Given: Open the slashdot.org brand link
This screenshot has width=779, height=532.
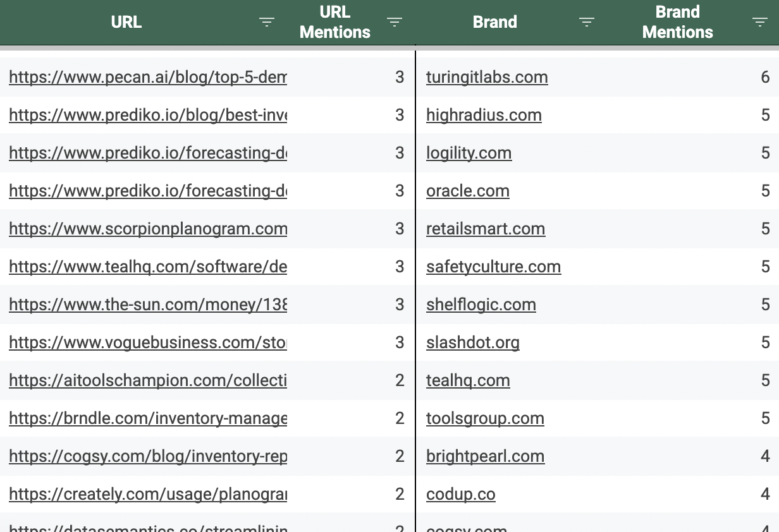Looking at the screenshot, I should tap(473, 342).
